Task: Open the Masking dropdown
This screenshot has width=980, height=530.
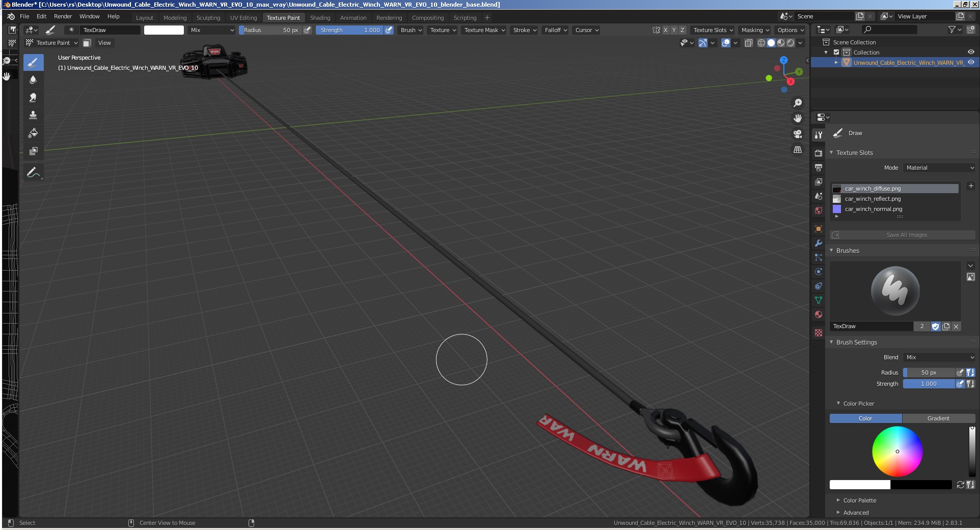Action: pyautogui.click(x=755, y=30)
